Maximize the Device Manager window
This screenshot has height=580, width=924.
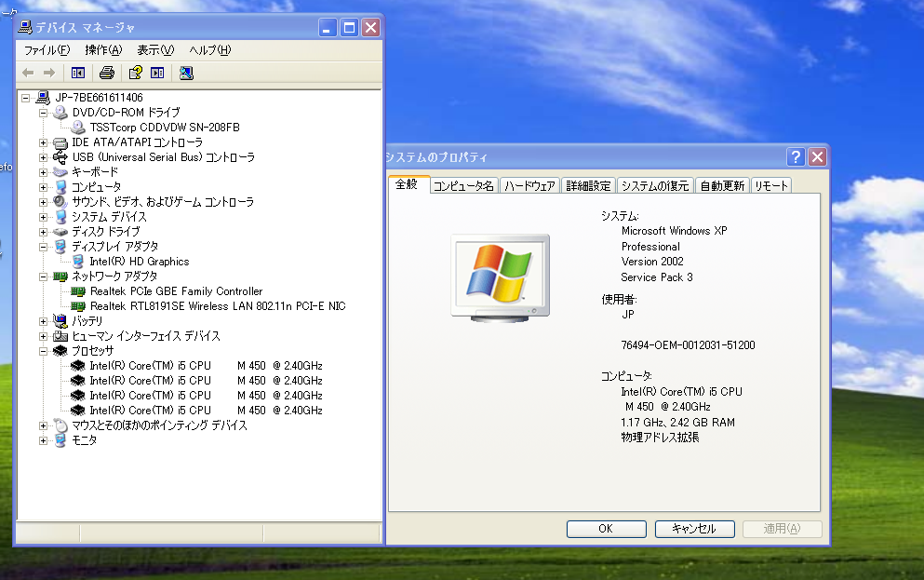[x=349, y=27]
